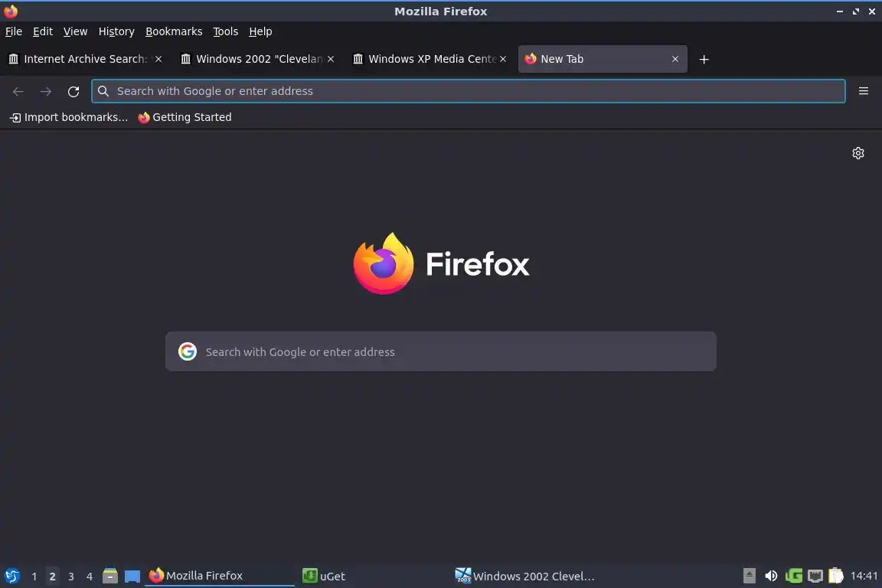This screenshot has height=588, width=882.
Task: Switch to workspace 2
Action: click(52, 577)
